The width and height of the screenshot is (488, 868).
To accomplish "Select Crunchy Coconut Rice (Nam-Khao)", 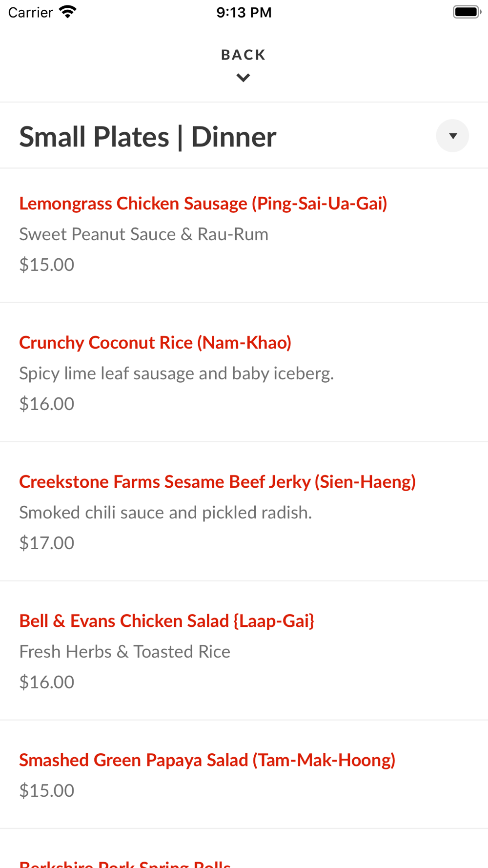I will tap(155, 343).
